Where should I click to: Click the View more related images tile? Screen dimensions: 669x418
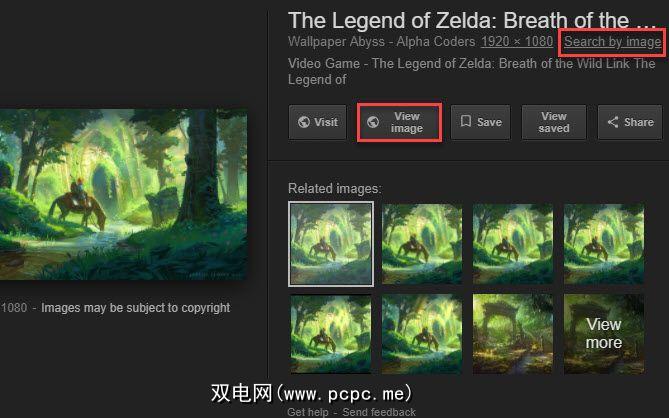pyautogui.click(x=604, y=334)
